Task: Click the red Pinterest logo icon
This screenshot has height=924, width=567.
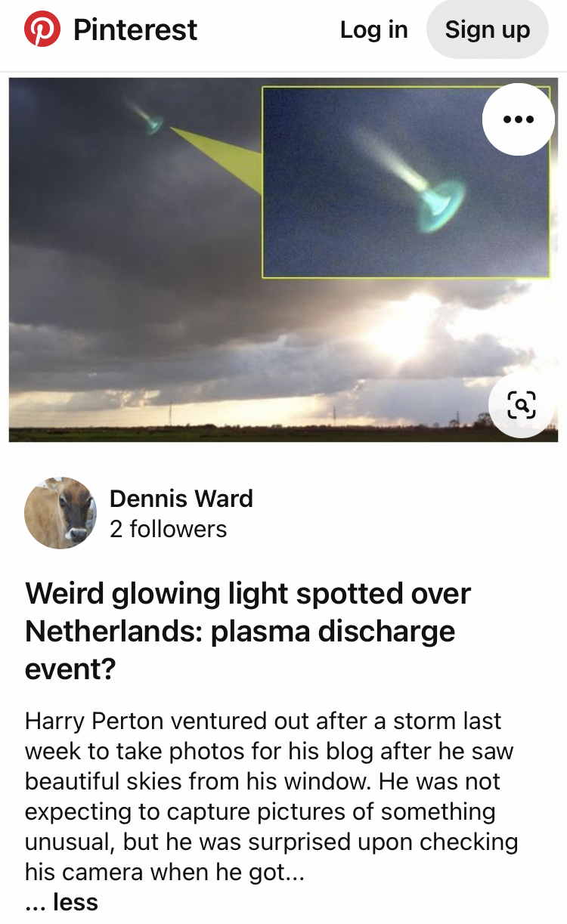Action: pos(42,30)
